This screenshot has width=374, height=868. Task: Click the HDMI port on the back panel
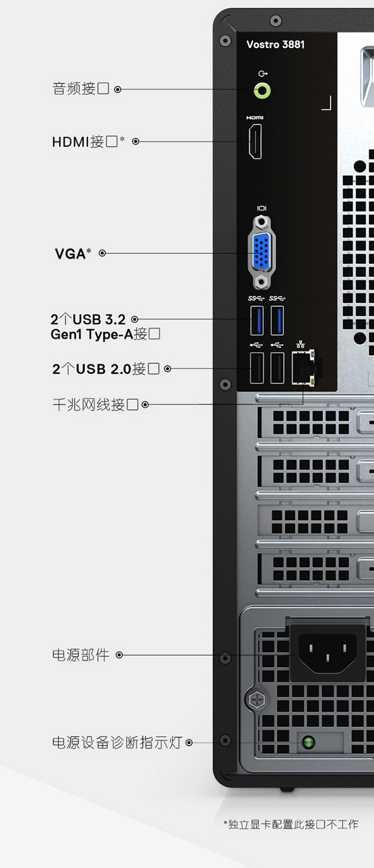point(255,142)
